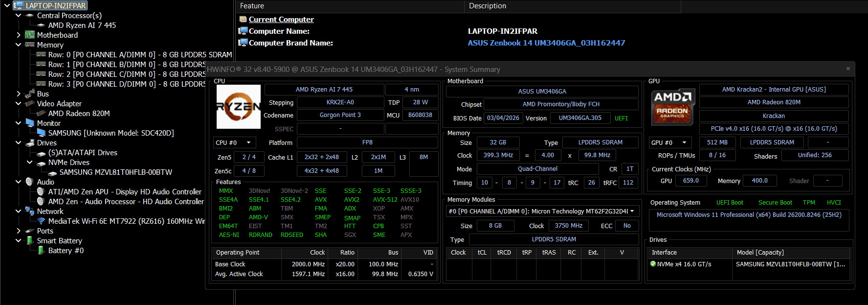Collapse the Memory tree branch

click(x=19, y=45)
